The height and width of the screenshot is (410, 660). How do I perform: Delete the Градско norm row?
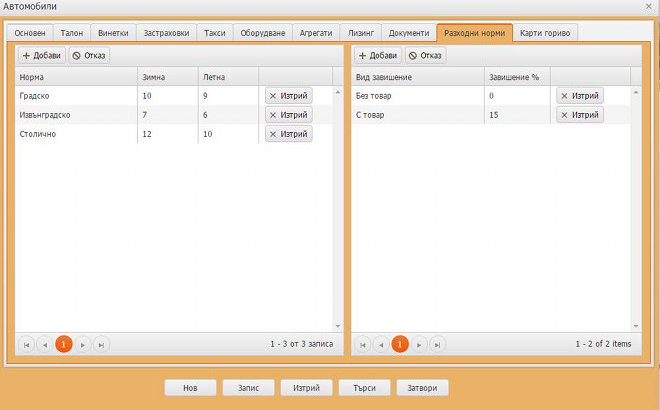point(288,96)
